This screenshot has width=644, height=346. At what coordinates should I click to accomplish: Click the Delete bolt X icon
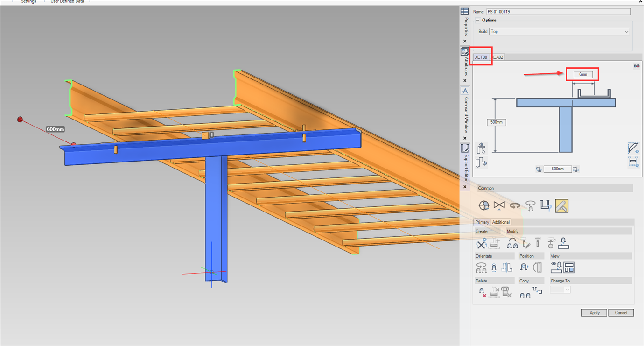click(x=506, y=292)
